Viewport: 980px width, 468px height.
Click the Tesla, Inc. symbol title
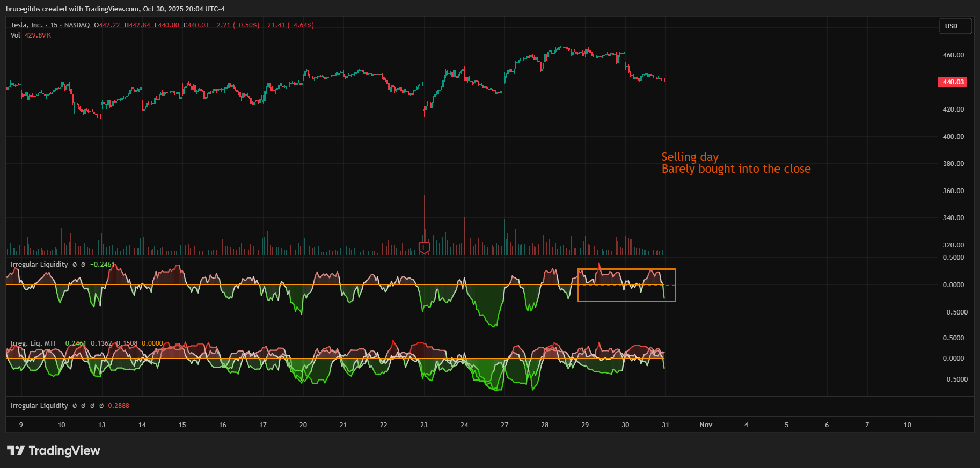pos(26,25)
